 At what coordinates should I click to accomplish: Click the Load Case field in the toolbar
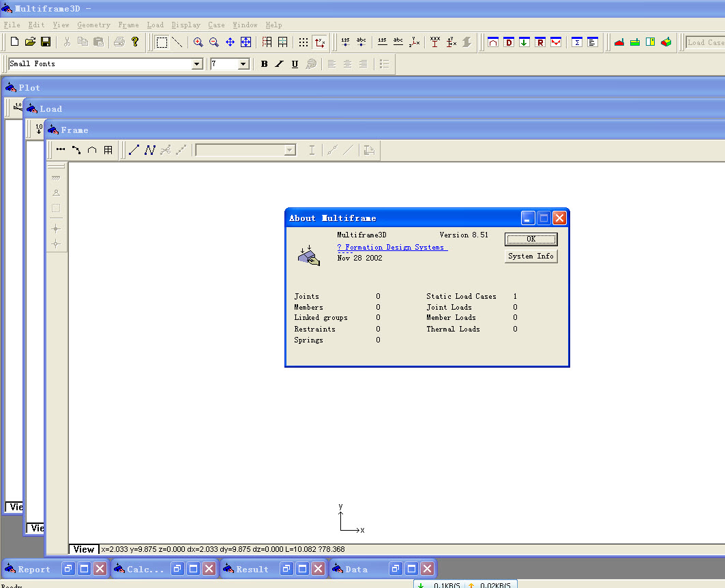(x=705, y=42)
